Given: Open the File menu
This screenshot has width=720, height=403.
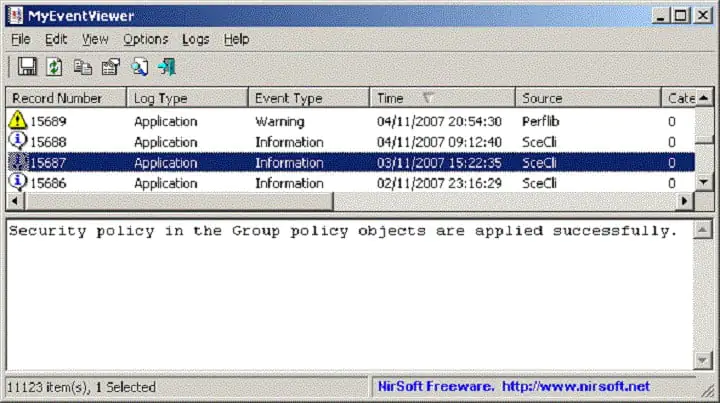Looking at the screenshot, I should 21,39.
